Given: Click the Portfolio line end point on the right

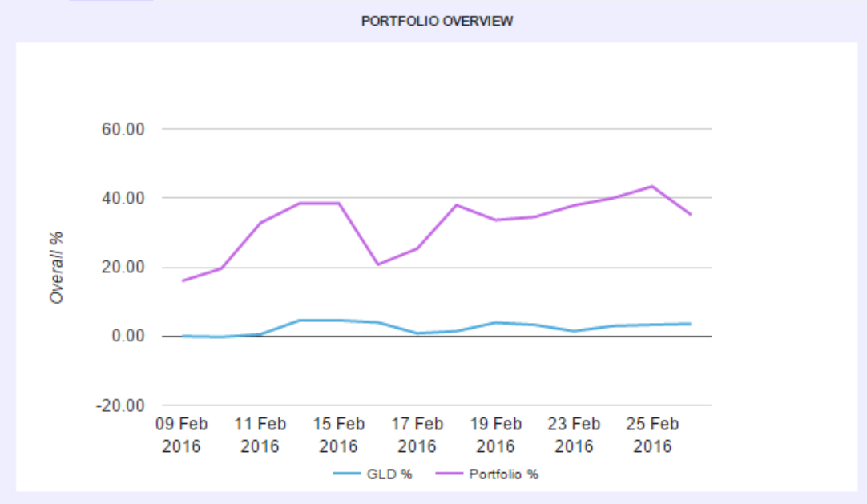Looking at the screenshot, I should pyautogui.click(x=691, y=215).
